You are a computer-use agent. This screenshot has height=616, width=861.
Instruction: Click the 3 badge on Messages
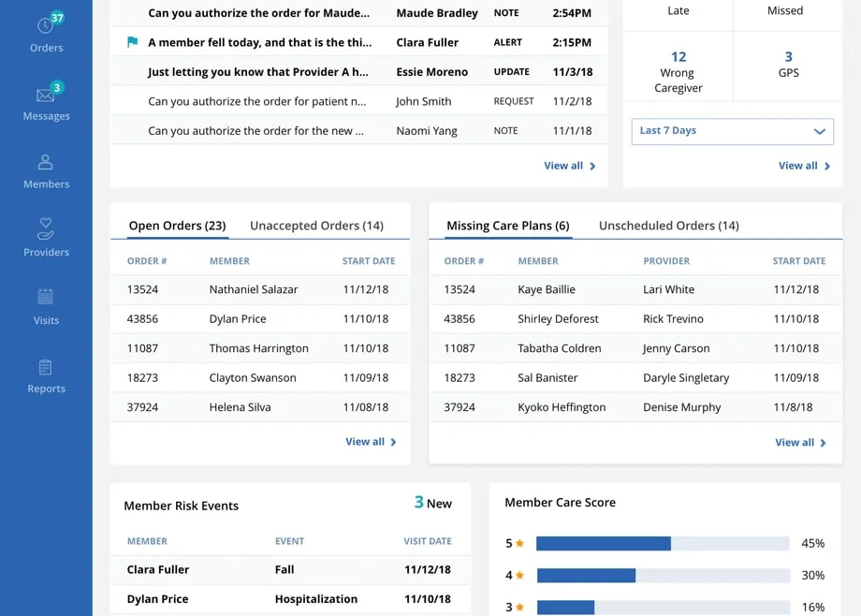click(56, 87)
